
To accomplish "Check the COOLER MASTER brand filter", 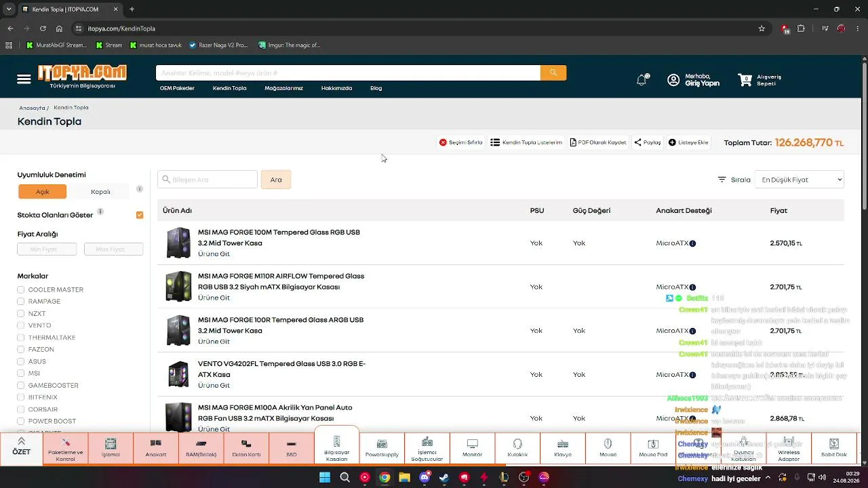I will click(x=21, y=289).
